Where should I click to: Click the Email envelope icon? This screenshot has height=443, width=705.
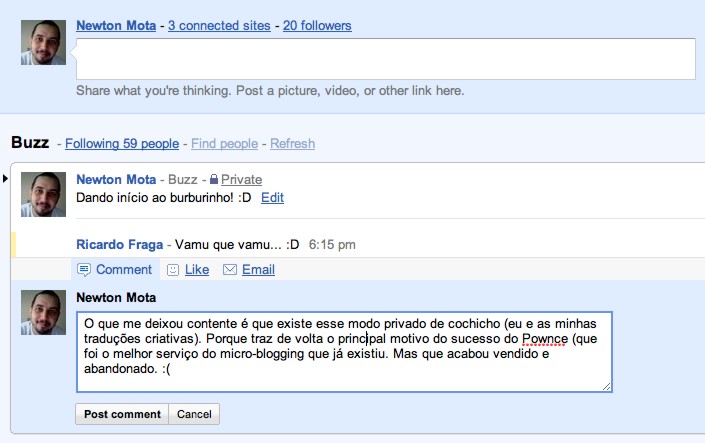point(230,270)
